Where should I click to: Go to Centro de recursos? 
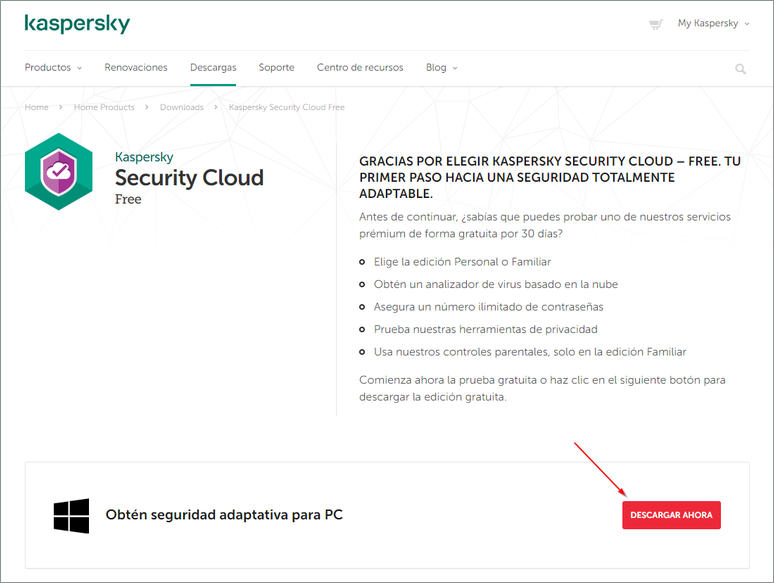point(360,68)
